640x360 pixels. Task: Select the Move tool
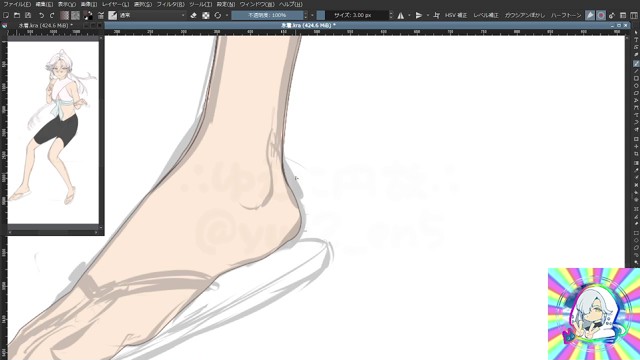[636, 147]
